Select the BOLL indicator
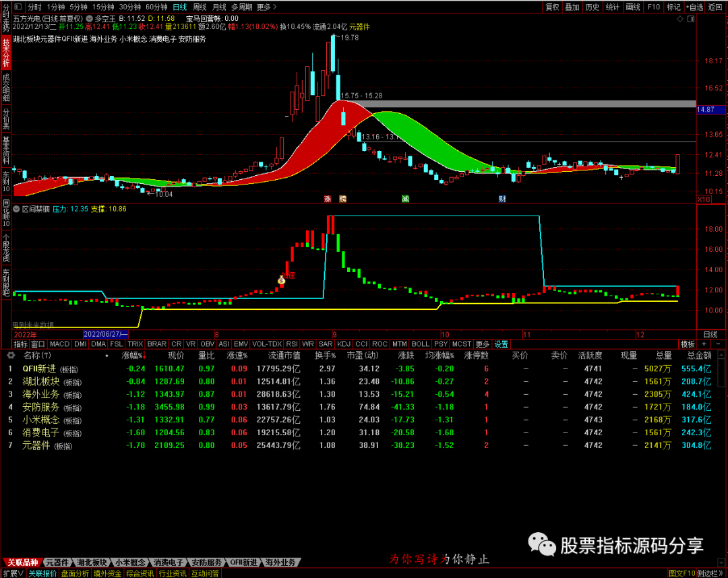 tap(421, 344)
